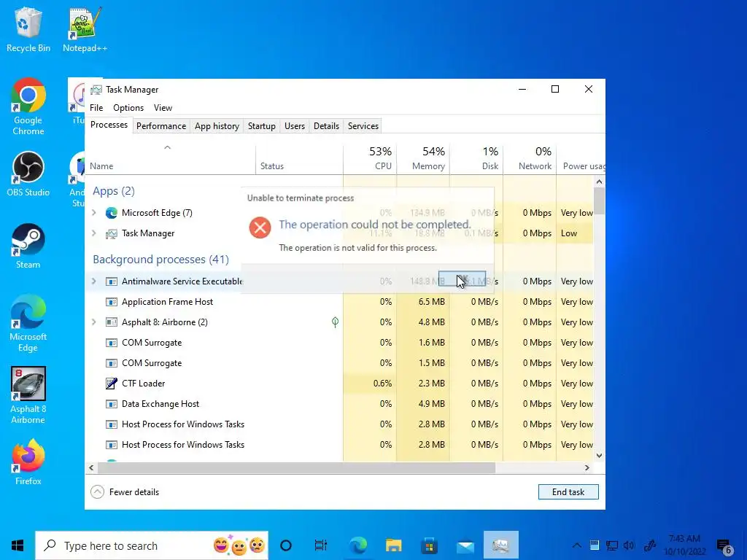Click the Asphalt 8 eco leaf status icon
Viewport: 747px width, 560px height.
(335, 322)
